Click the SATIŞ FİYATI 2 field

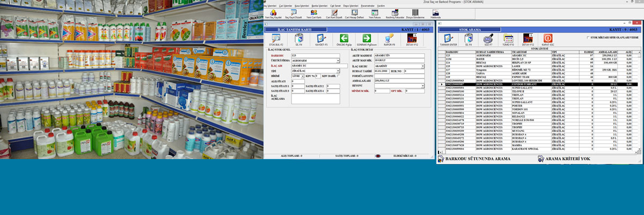(x=333, y=86)
